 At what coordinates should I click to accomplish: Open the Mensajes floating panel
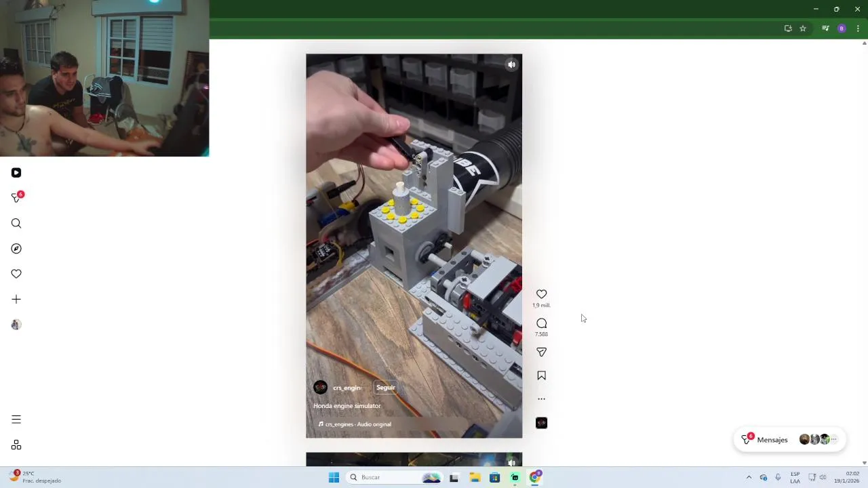(x=789, y=440)
